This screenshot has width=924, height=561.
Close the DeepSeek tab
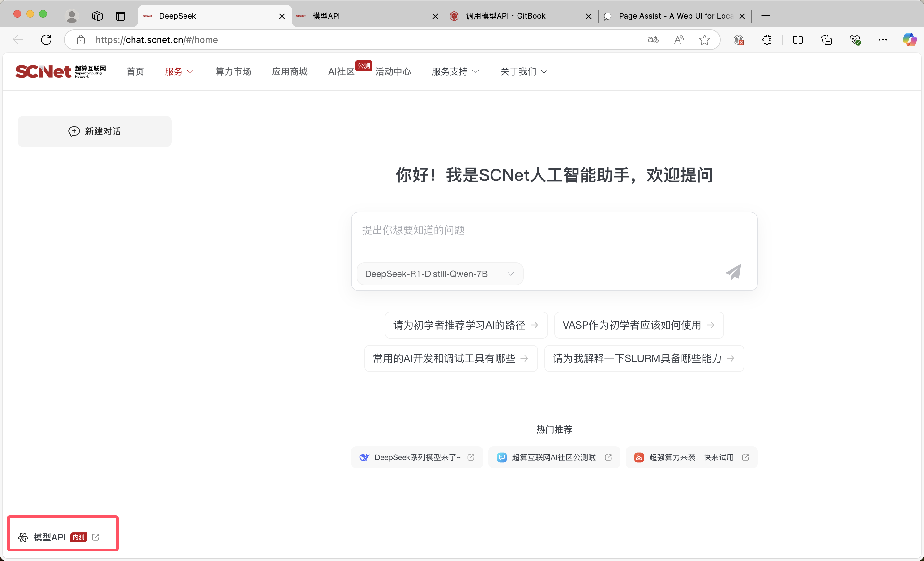282,16
